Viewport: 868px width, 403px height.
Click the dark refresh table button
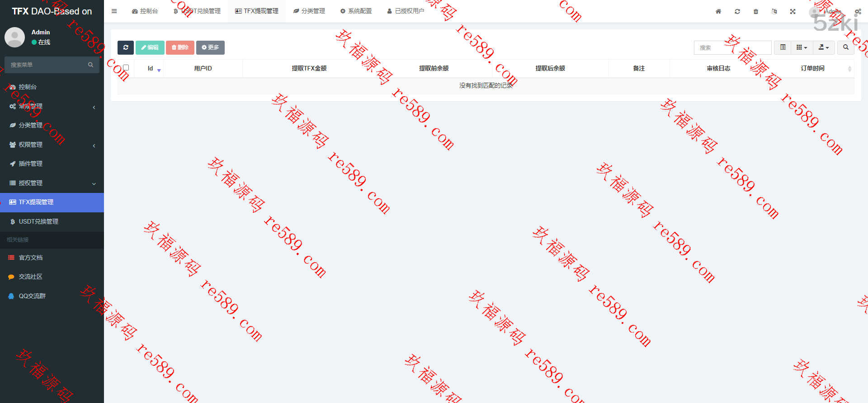tap(126, 47)
